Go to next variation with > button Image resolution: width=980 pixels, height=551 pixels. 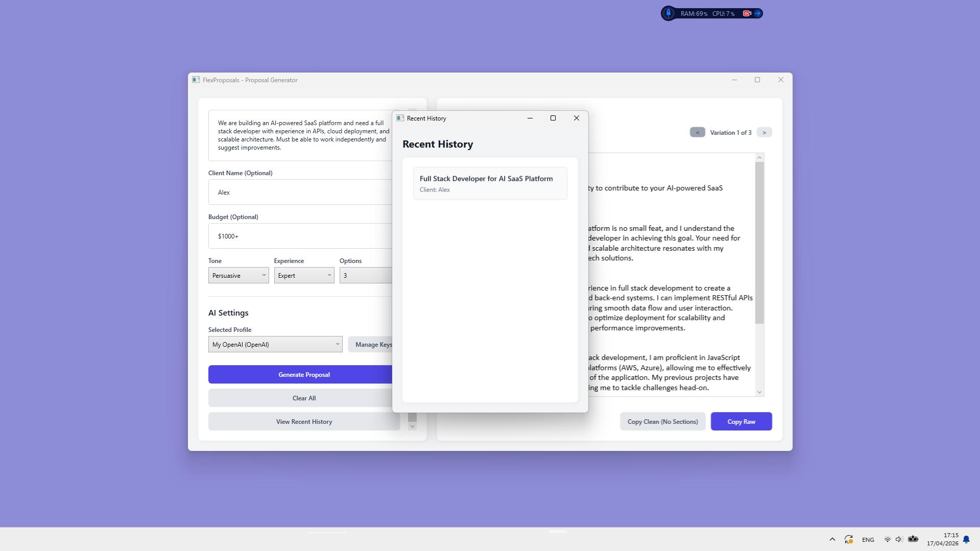coord(764,132)
